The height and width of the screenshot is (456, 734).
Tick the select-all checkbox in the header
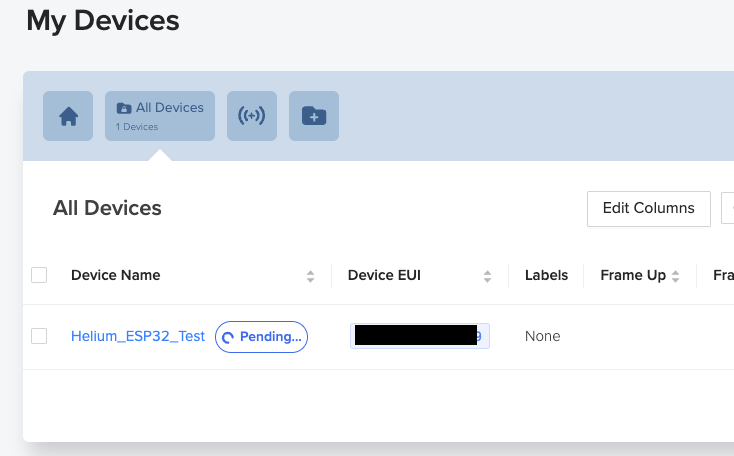(x=39, y=275)
